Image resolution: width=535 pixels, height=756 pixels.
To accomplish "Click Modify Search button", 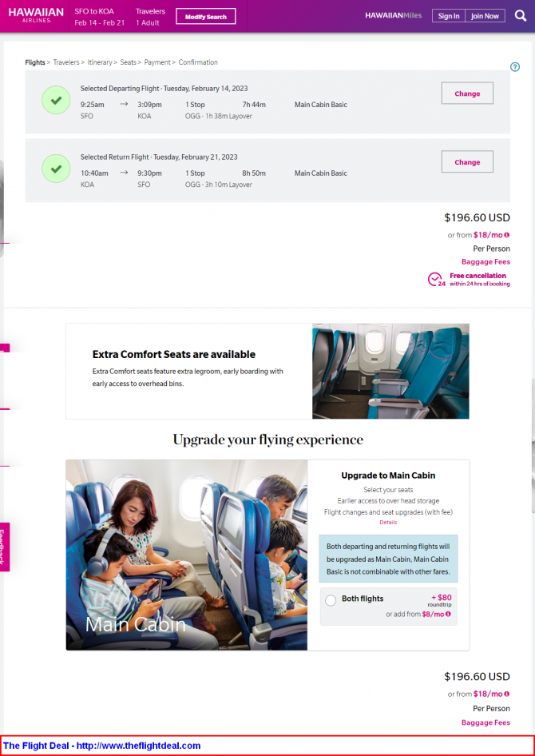I will [206, 17].
